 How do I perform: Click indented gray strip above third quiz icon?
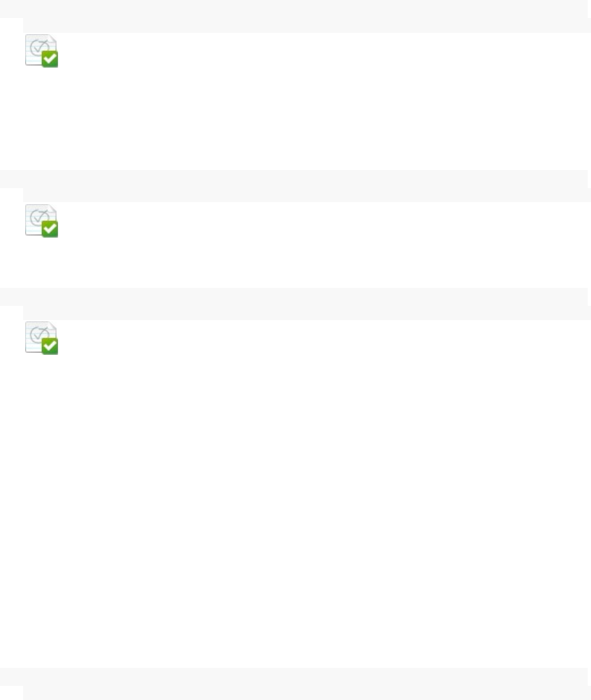(307, 313)
